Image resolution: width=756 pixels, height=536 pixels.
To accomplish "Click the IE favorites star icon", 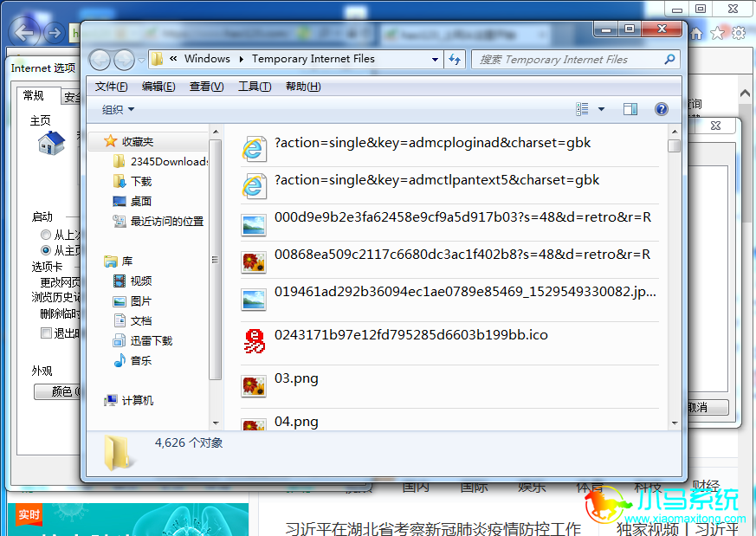I will pos(717,33).
